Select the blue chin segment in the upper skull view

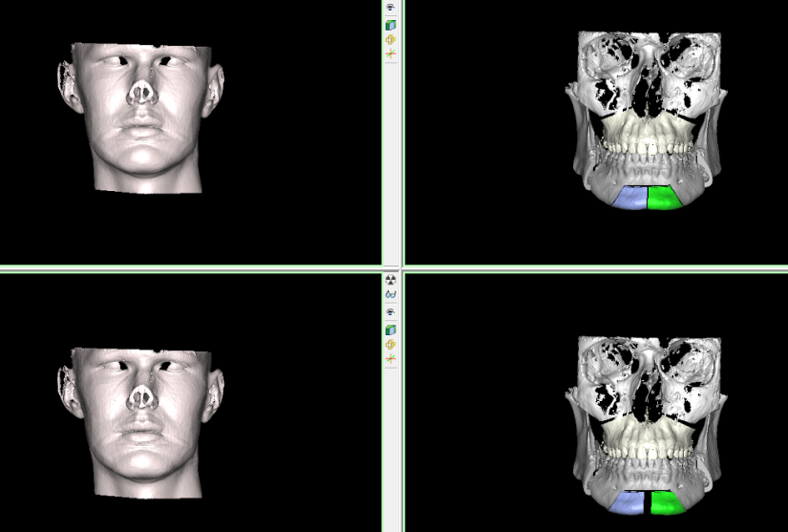point(631,198)
